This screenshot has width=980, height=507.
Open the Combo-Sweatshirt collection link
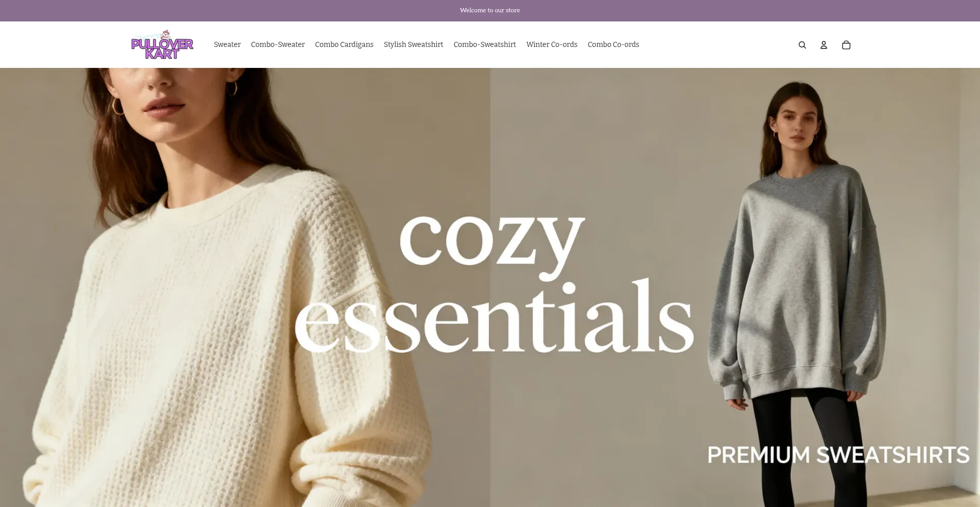484,44
